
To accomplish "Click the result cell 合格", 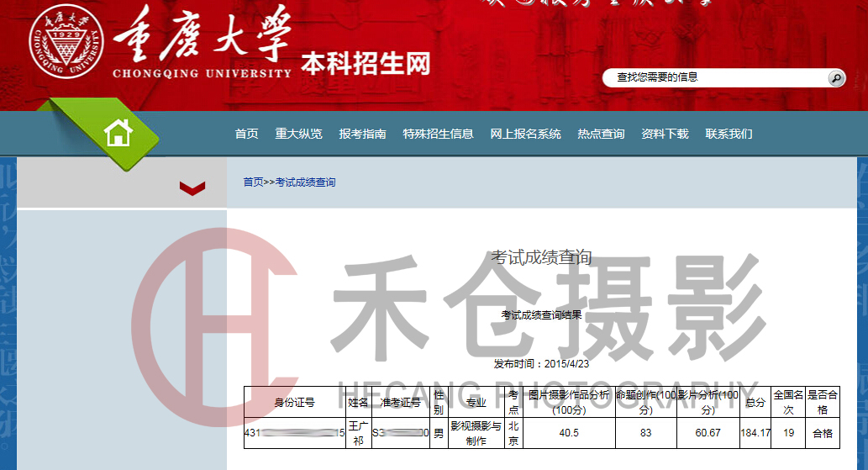I will pyautogui.click(x=822, y=433).
